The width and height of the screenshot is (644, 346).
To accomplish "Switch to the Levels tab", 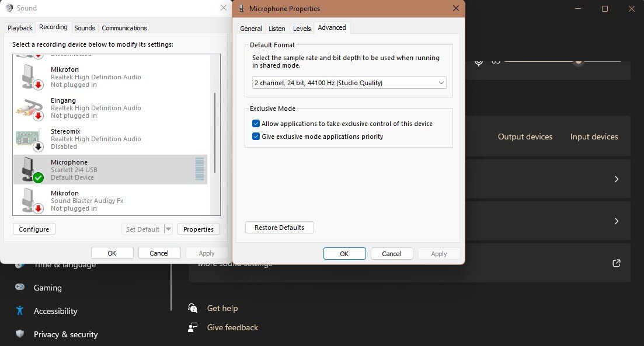I will coord(302,29).
